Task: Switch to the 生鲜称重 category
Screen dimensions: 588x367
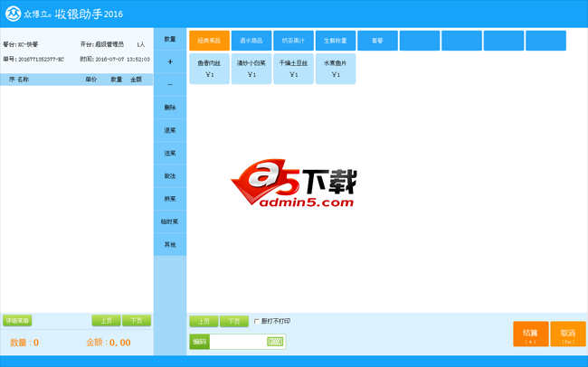Action: [x=336, y=41]
